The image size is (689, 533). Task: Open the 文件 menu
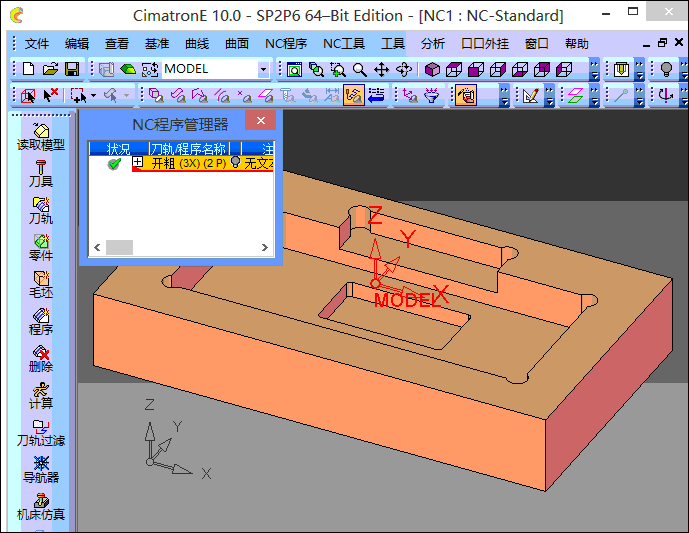tap(37, 44)
